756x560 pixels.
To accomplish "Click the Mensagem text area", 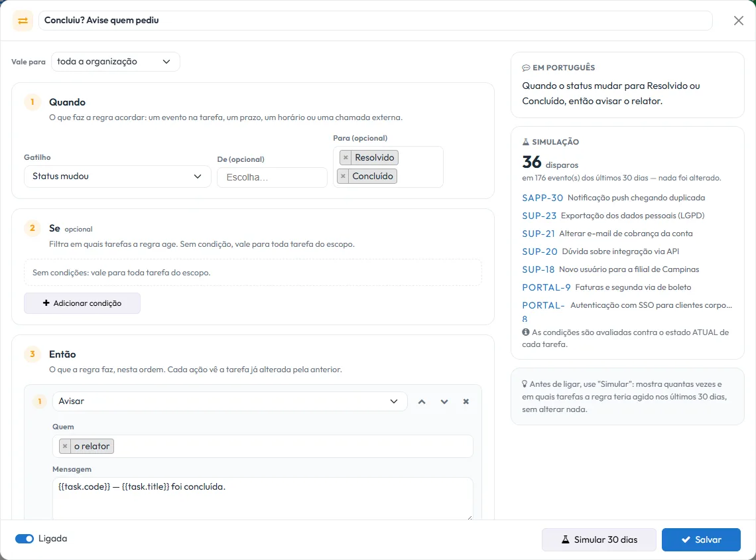I will point(263,499).
